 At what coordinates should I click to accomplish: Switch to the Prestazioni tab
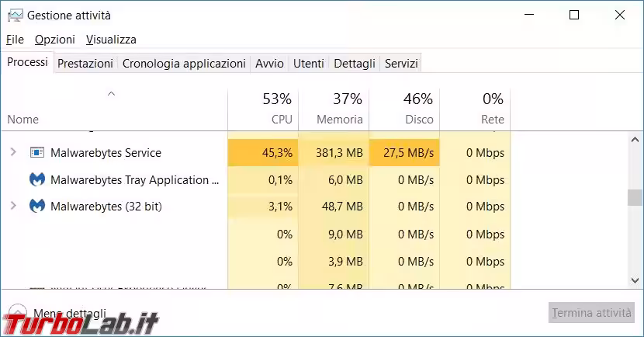[x=85, y=64]
